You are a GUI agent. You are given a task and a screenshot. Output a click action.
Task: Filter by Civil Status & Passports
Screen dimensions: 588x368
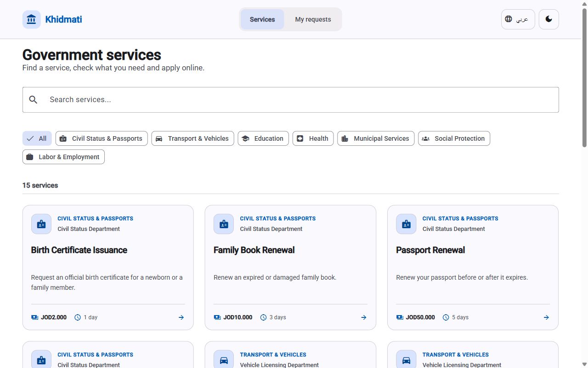click(x=102, y=138)
